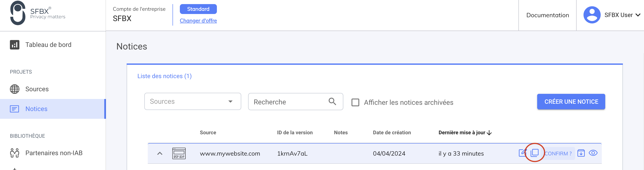Click the search magnifier in the Recherche field
644x170 pixels.
332,101
